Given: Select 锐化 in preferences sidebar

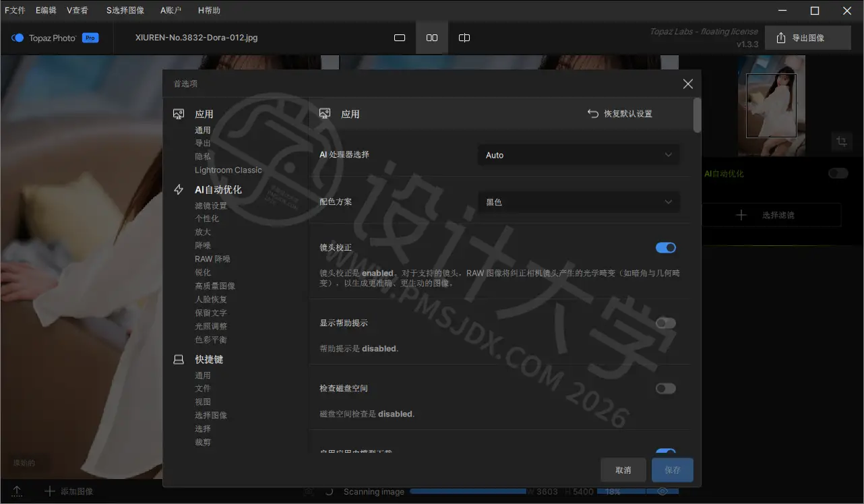Looking at the screenshot, I should point(203,272).
